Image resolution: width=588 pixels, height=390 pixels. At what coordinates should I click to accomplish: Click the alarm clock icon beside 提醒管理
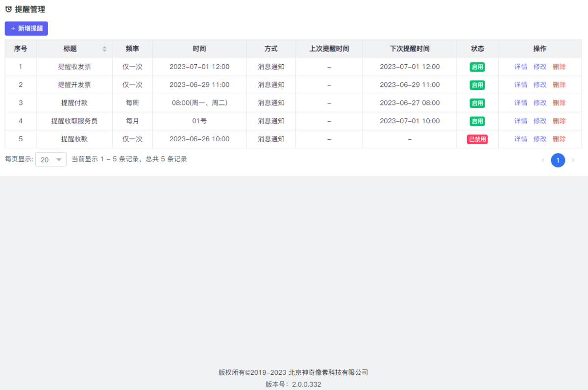tap(9, 9)
